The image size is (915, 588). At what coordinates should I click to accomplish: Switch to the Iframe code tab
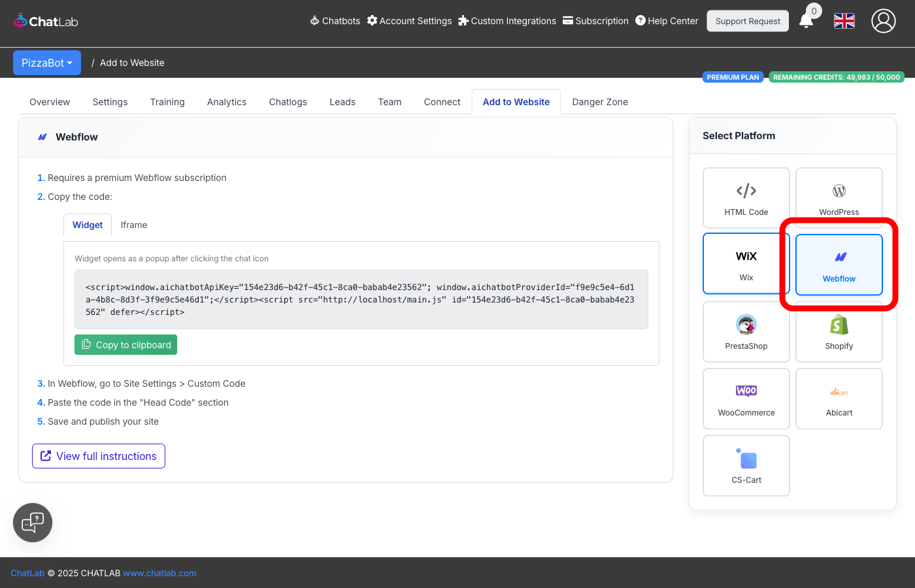click(x=134, y=225)
